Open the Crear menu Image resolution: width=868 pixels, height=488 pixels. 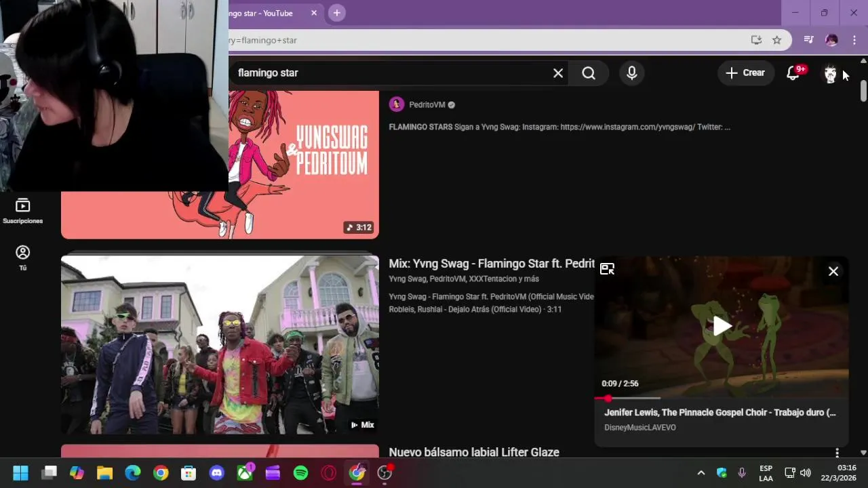click(x=745, y=73)
